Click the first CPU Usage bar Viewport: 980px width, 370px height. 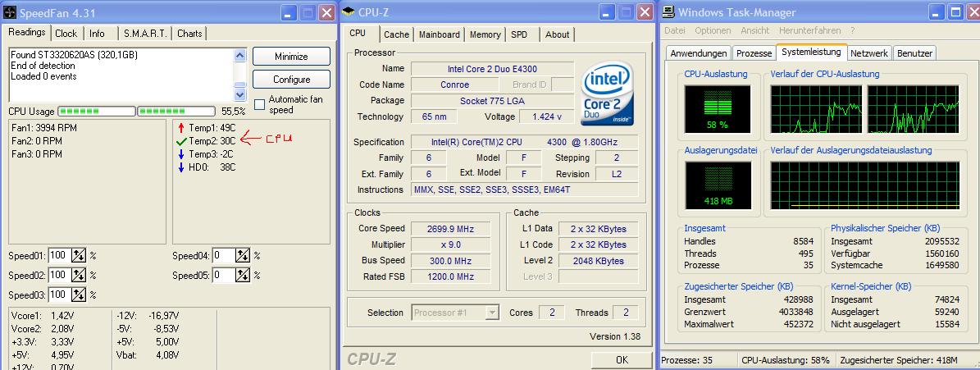pyautogui.click(x=96, y=112)
